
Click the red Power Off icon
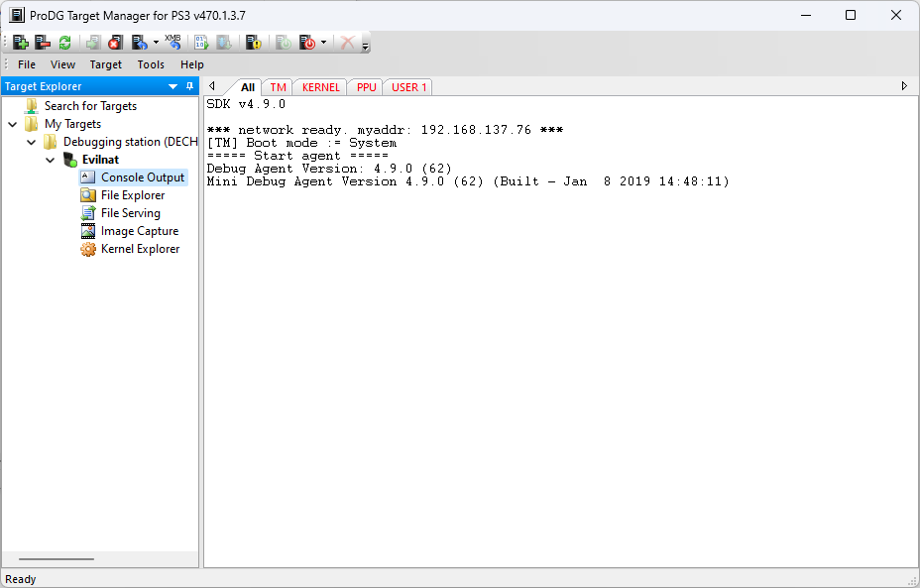click(307, 43)
